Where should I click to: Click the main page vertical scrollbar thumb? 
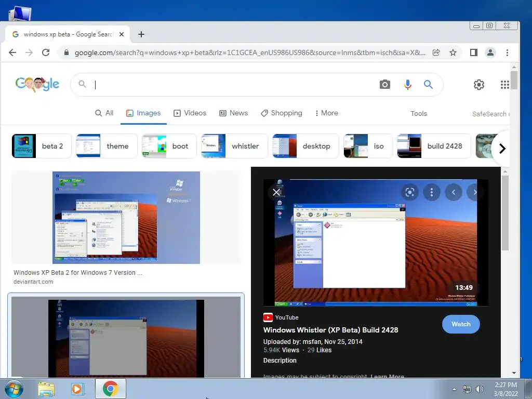(514, 80)
